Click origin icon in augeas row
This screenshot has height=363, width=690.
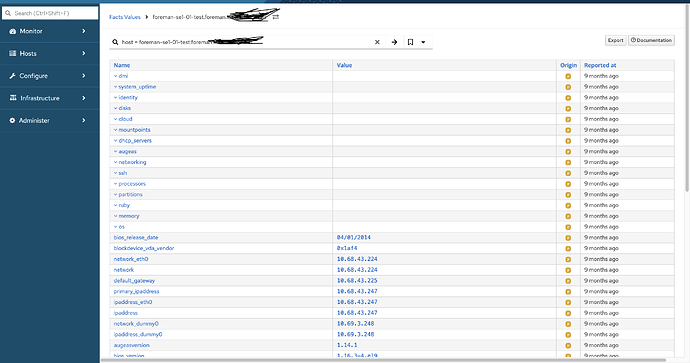coord(568,152)
